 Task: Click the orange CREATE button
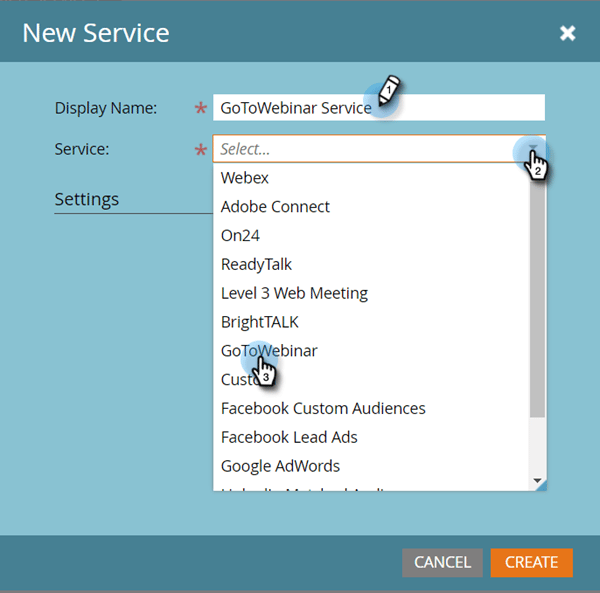coord(532,562)
